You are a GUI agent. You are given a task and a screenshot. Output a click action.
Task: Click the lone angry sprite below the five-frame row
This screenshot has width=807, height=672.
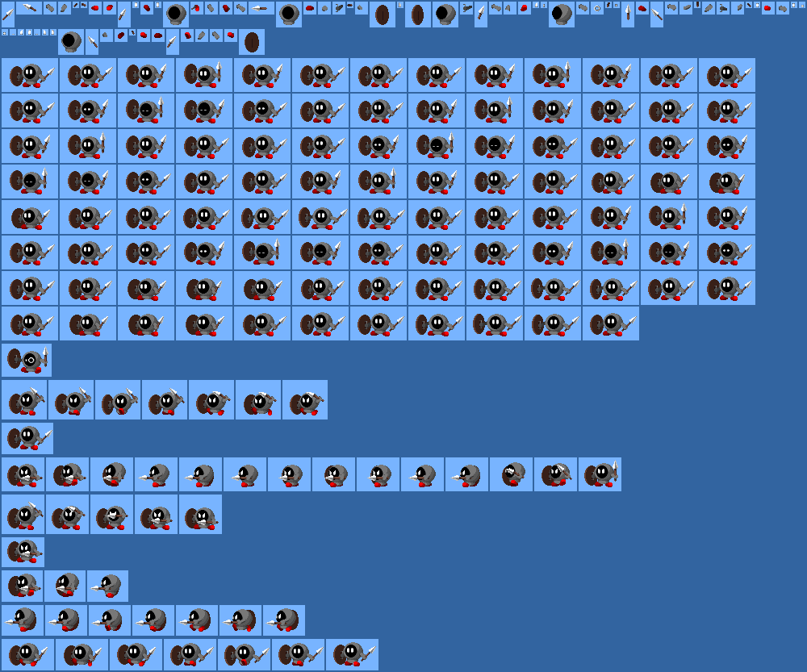point(23,552)
